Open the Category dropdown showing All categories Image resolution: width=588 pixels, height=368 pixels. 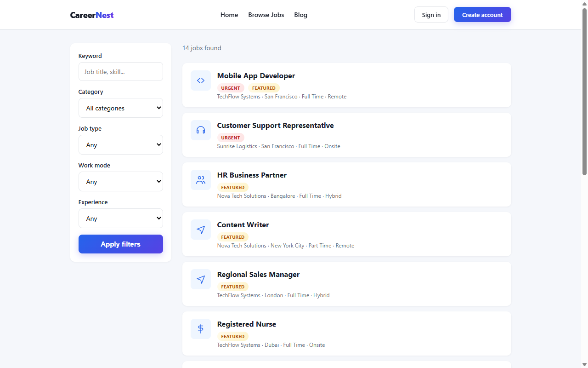pyautogui.click(x=121, y=108)
